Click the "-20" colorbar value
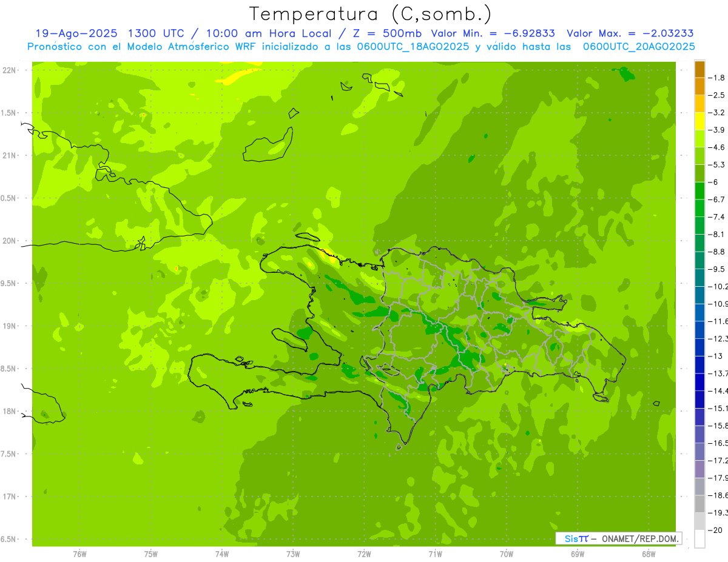The width and height of the screenshot is (728, 562). (716, 530)
